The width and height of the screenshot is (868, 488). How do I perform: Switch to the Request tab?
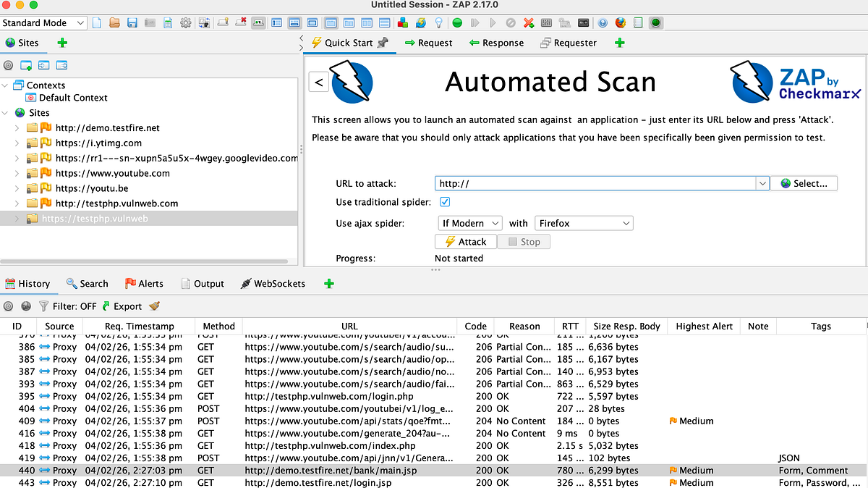(428, 43)
